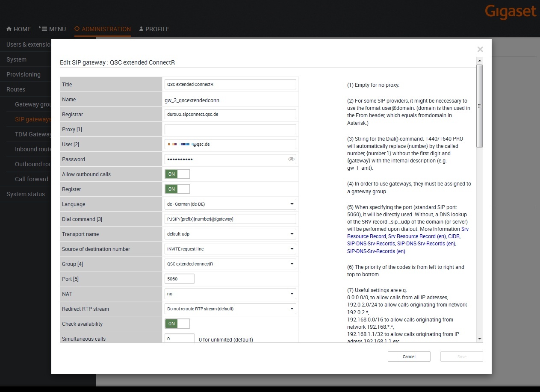Click the Save button

tap(462, 357)
